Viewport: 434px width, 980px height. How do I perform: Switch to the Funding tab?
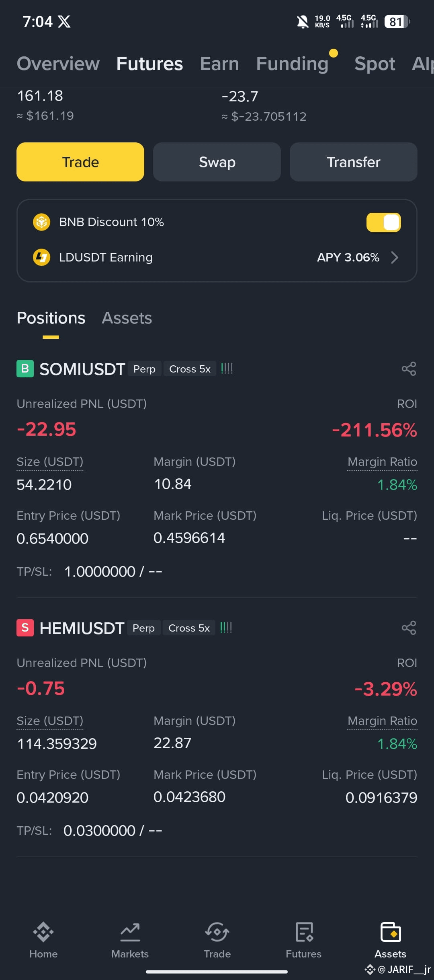point(293,64)
